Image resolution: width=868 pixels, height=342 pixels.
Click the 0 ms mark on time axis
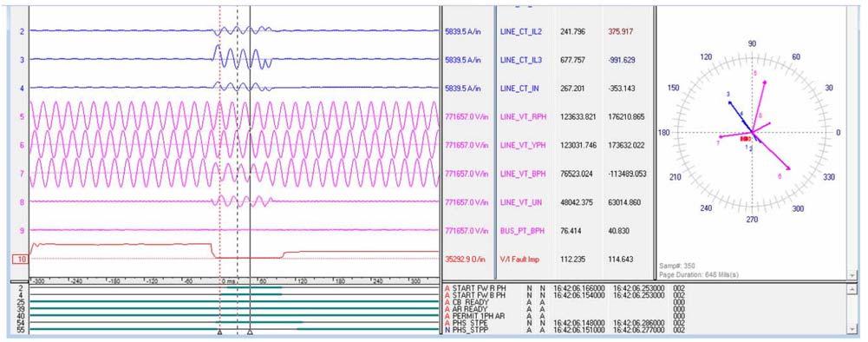[229, 281]
